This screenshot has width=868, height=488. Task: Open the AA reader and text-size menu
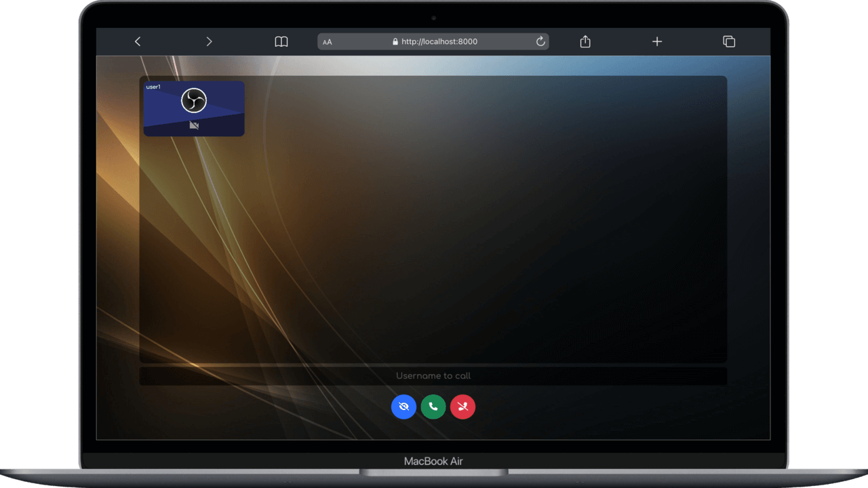click(328, 42)
